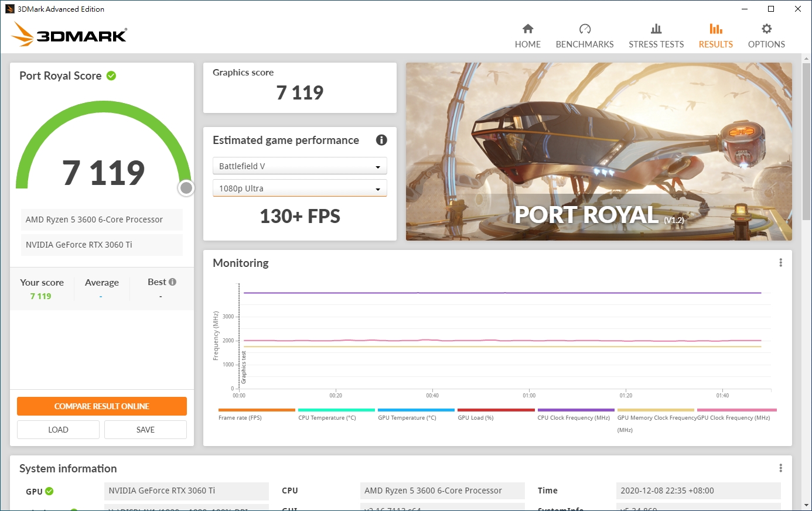
Task: Minimize the 3DMark window
Action: tap(745, 9)
